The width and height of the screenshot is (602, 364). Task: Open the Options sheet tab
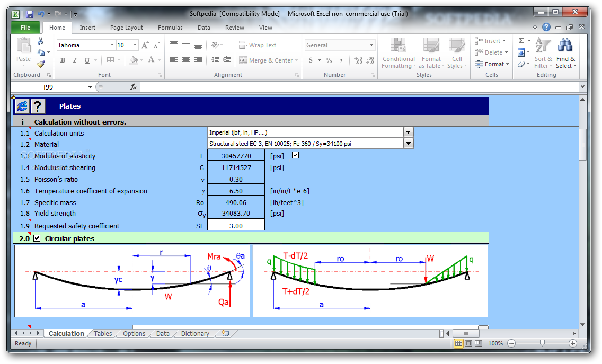[134, 334]
